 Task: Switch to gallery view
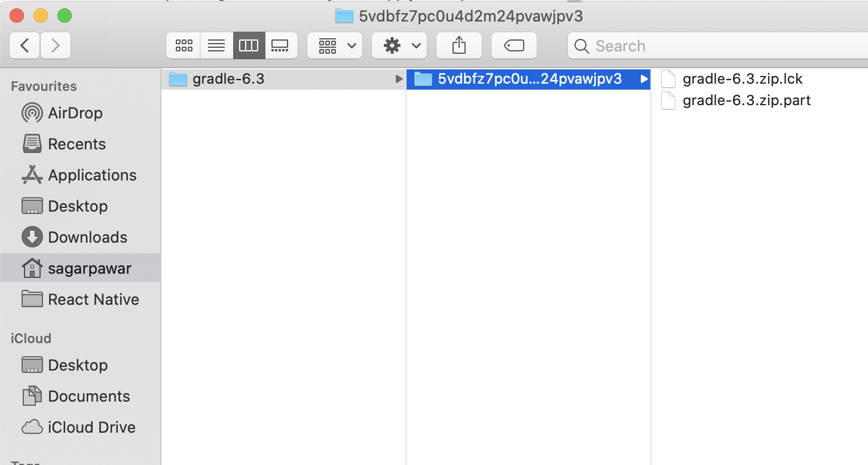point(280,45)
